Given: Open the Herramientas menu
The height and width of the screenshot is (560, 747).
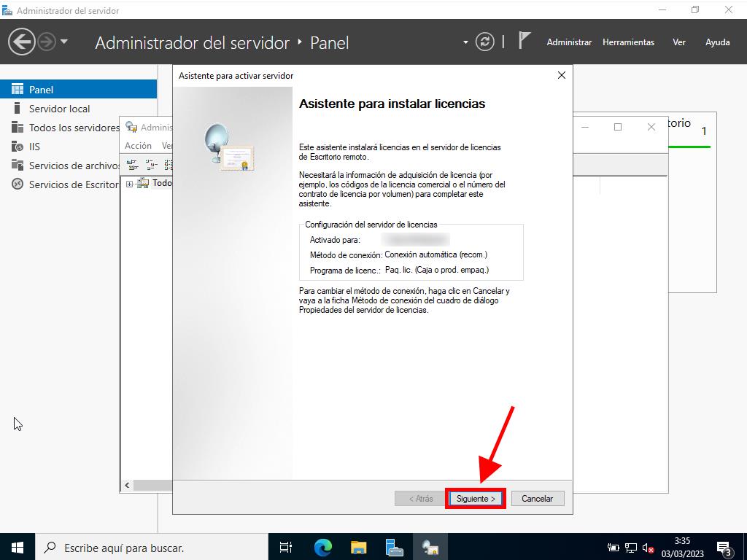Looking at the screenshot, I should click(x=628, y=42).
